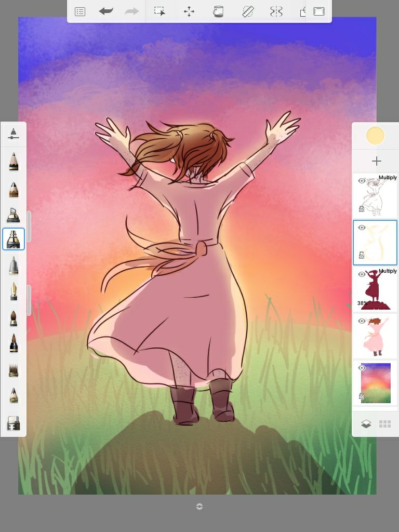Screen dimensions: 399x532
Task: Pick the paint bucket fill tool
Action: tap(218, 11)
